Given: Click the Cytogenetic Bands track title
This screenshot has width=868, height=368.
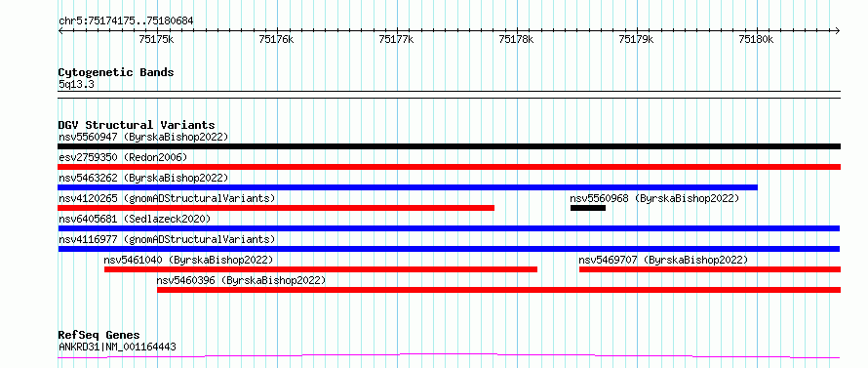Looking at the screenshot, I should click(116, 72).
